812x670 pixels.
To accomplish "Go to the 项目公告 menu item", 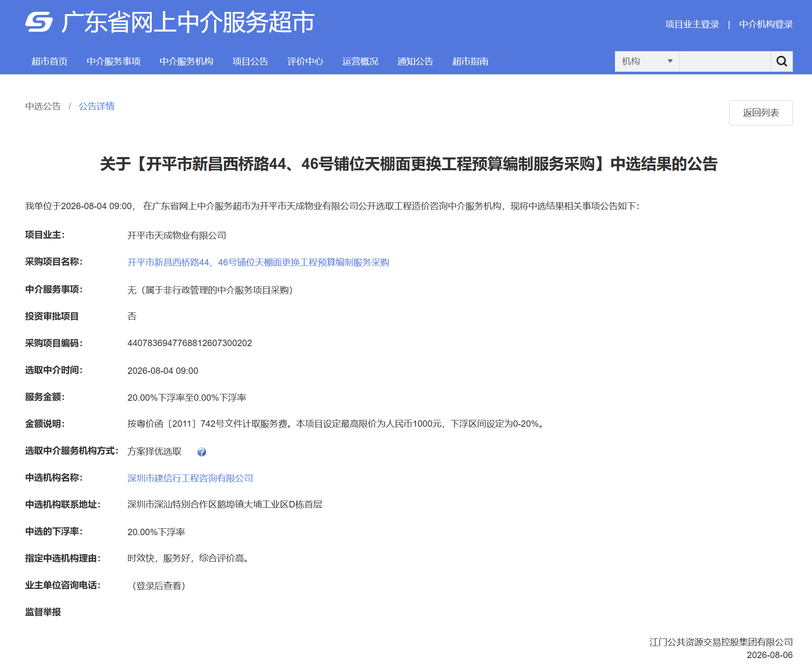I will point(250,61).
